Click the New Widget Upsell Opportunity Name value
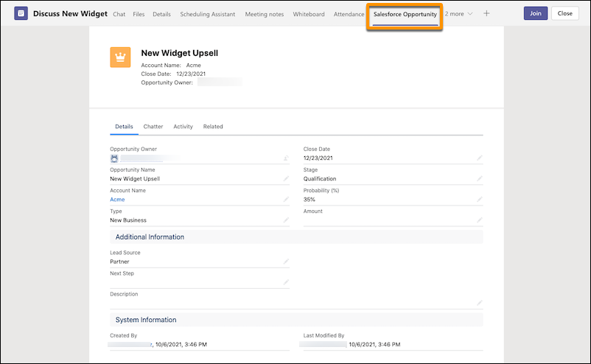Screen dimensions: 591x364 coord(135,179)
